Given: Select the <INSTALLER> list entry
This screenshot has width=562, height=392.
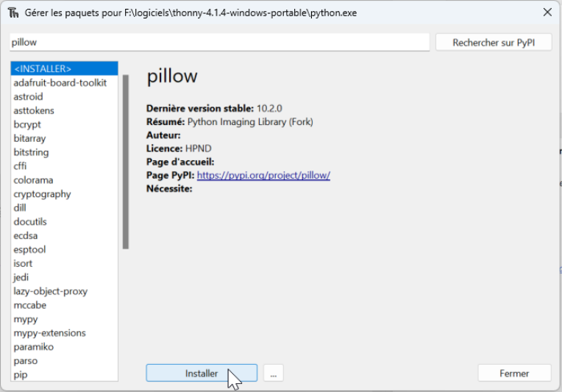Looking at the screenshot, I should pyautogui.click(x=64, y=68).
